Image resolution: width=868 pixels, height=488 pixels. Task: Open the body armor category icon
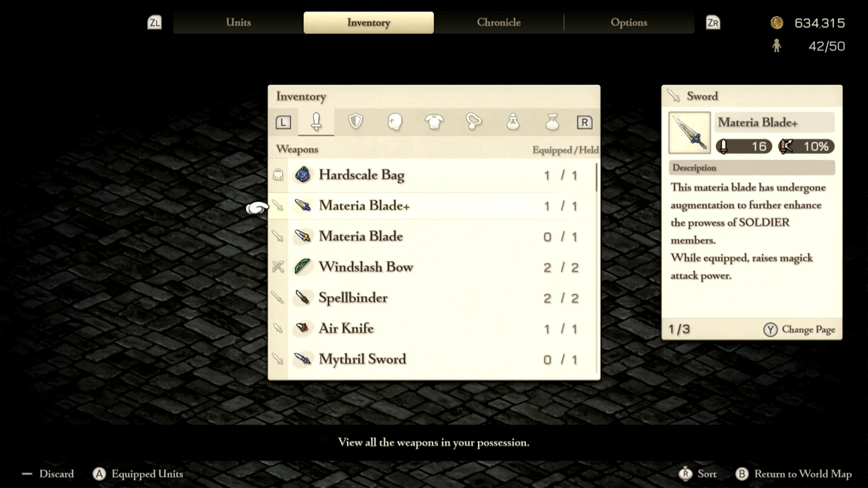434,122
